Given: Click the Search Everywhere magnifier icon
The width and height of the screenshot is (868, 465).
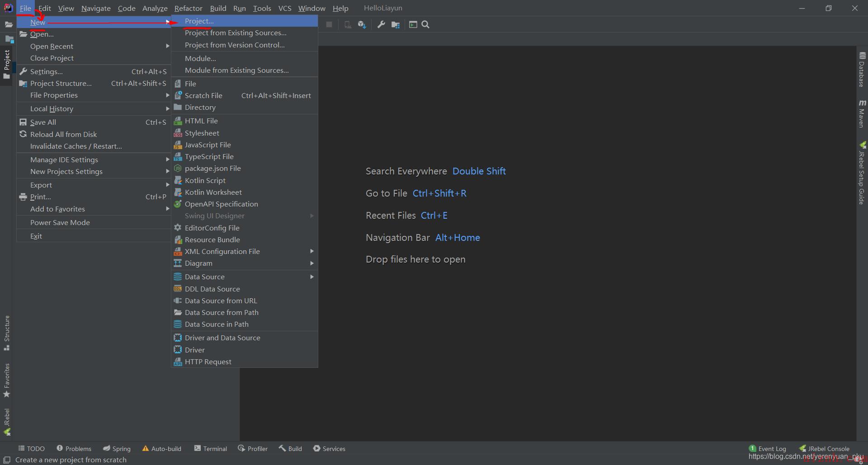Looking at the screenshot, I should click(x=425, y=24).
